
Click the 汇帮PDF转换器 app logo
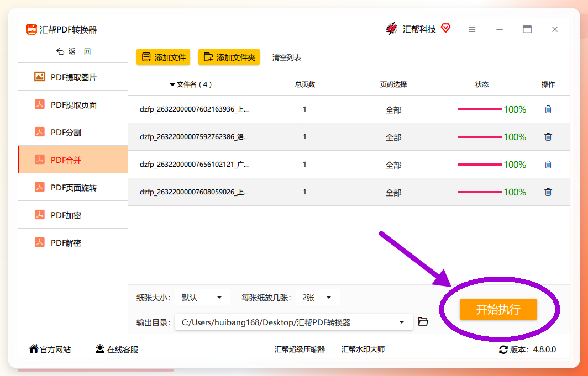[32, 29]
